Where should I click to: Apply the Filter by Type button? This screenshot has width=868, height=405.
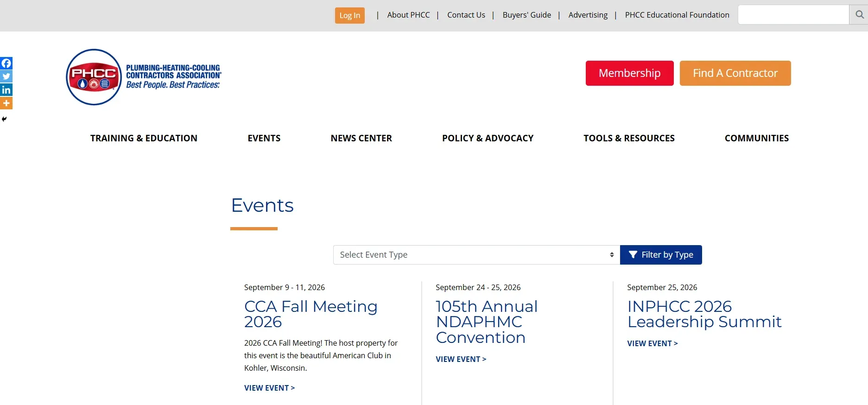click(661, 255)
